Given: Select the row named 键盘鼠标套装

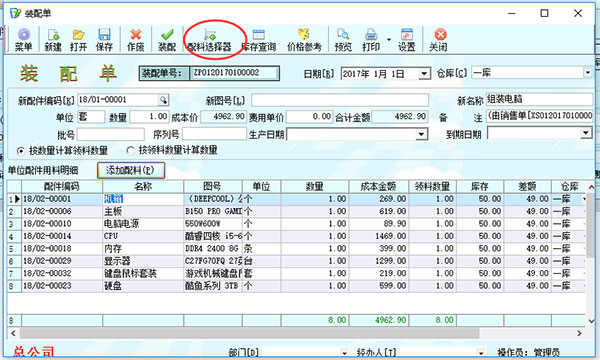Looking at the screenshot, I should coord(296,274).
